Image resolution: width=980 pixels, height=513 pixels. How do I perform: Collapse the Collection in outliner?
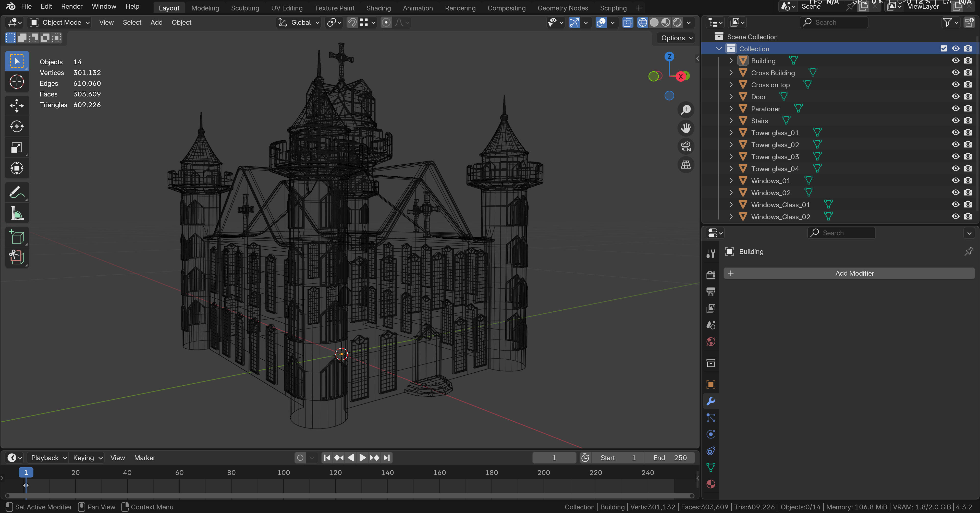[719, 49]
